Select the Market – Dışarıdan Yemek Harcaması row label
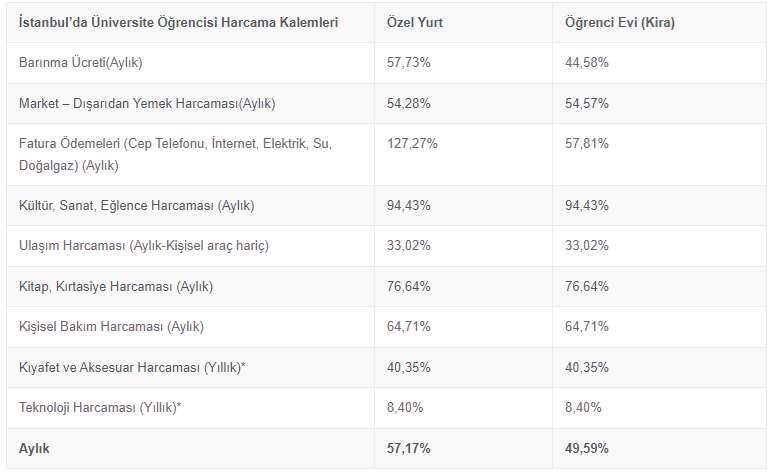 (146, 103)
